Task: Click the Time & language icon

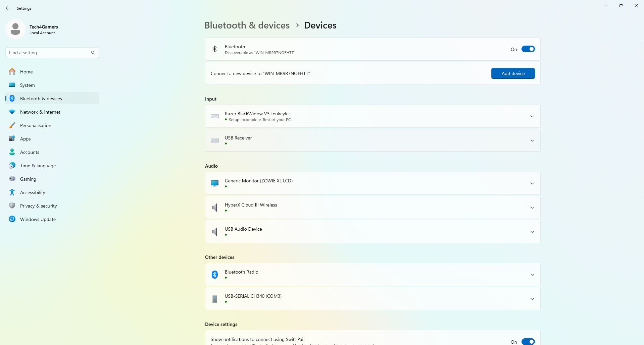Action: 12,165
